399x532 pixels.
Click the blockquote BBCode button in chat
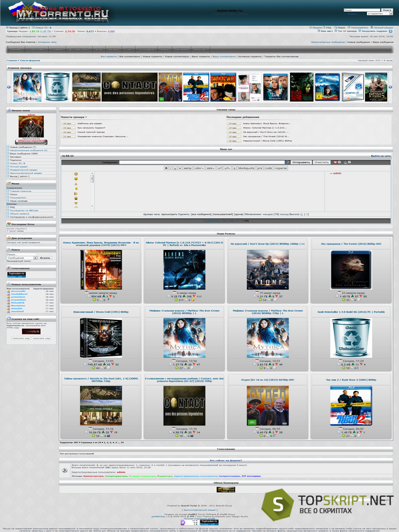[x=246, y=168]
